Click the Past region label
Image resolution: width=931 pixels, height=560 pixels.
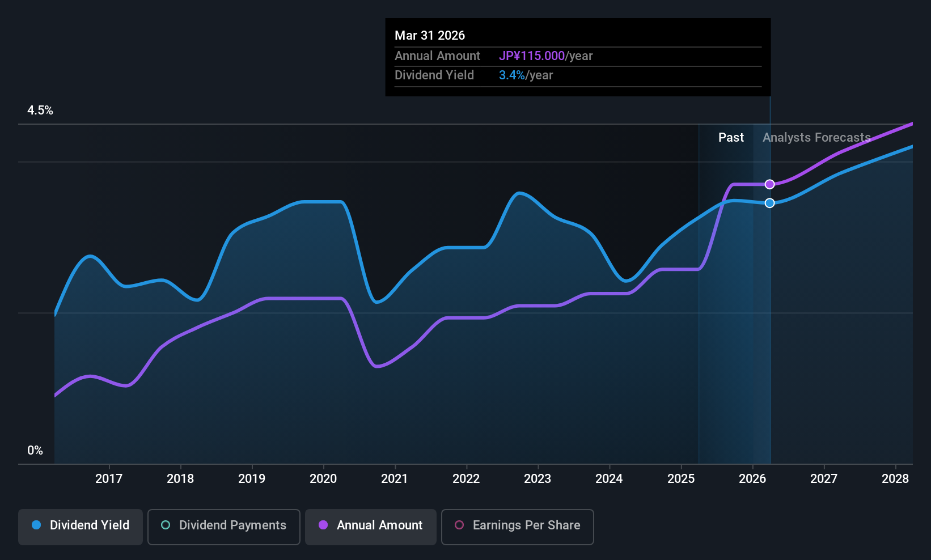(x=731, y=137)
